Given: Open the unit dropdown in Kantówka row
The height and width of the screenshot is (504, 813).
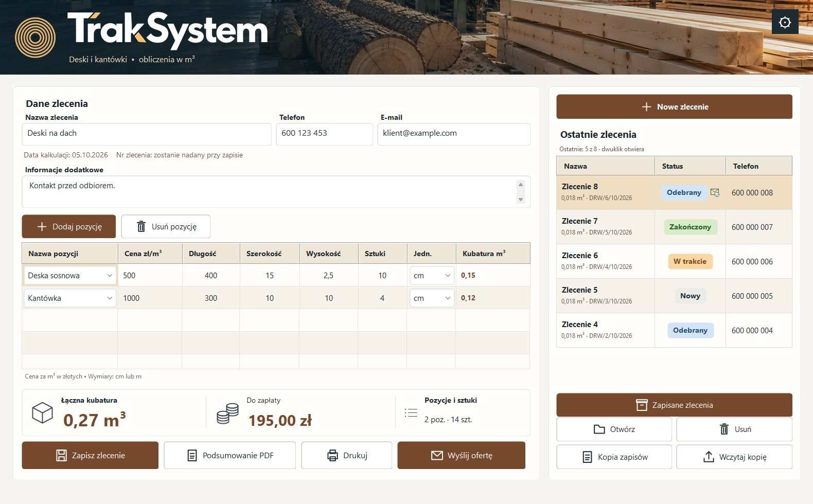Looking at the screenshot, I should 432,298.
